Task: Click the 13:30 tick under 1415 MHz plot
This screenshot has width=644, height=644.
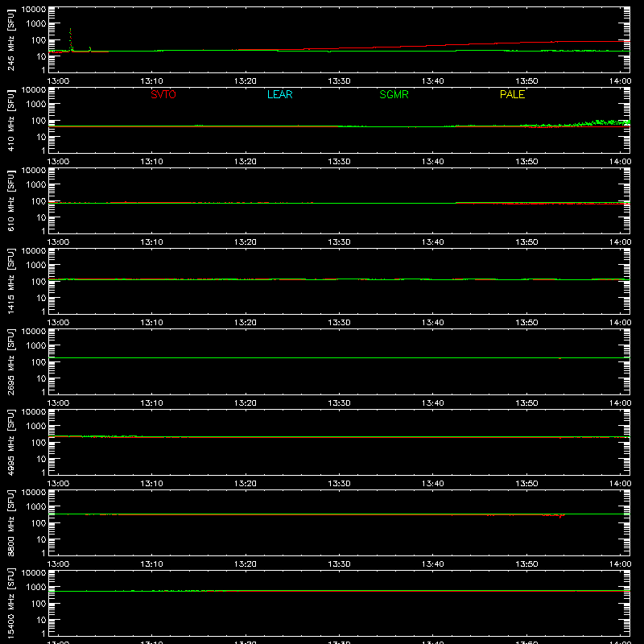Action: [339, 323]
